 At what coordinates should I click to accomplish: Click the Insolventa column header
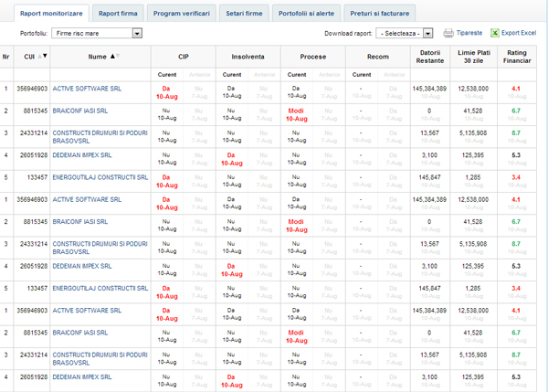[248, 57]
